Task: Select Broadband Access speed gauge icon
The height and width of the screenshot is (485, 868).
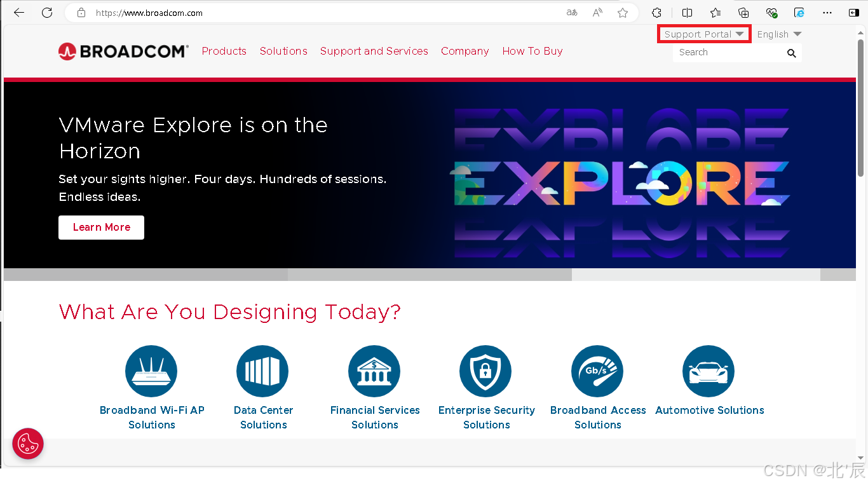Action: [x=597, y=371]
